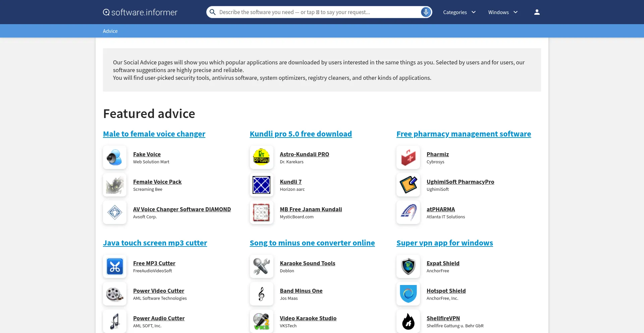Open the Astro-Kundali PRO title link

(305, 154)
